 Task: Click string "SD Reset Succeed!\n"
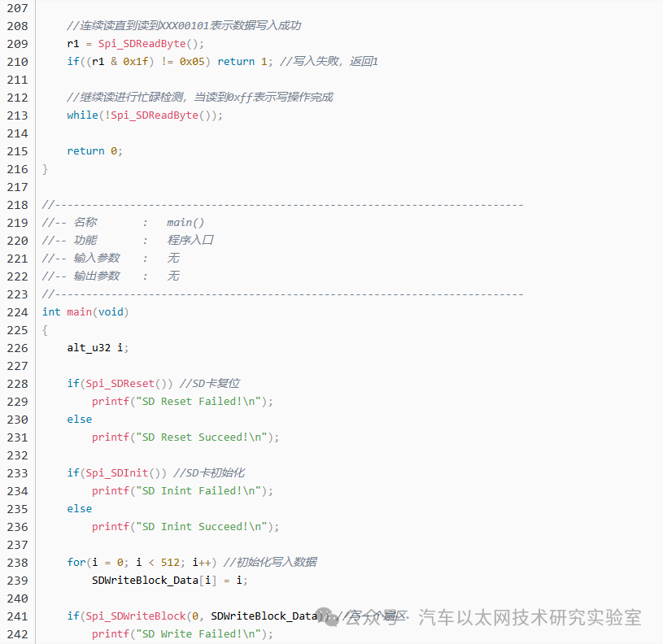point(202,437)
